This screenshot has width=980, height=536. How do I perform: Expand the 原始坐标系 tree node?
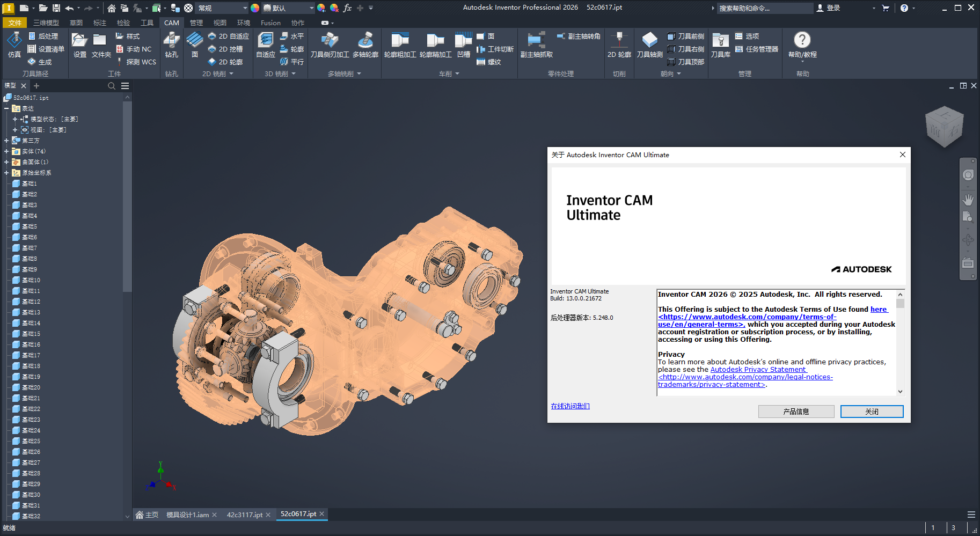6,173
